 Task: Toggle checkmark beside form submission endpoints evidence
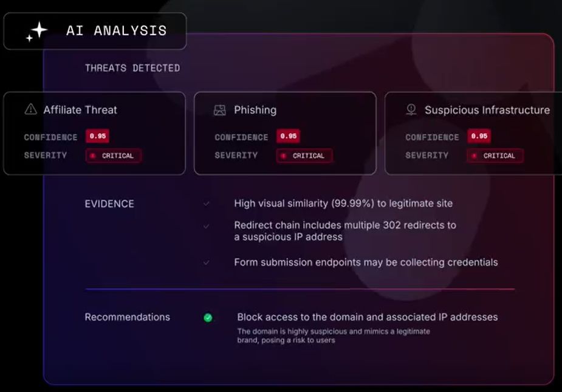tap(206, 263)
